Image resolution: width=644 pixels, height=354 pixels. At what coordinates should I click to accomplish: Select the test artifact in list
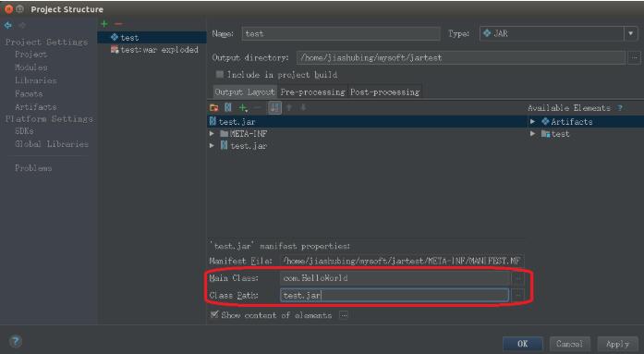tap(152, 37)
